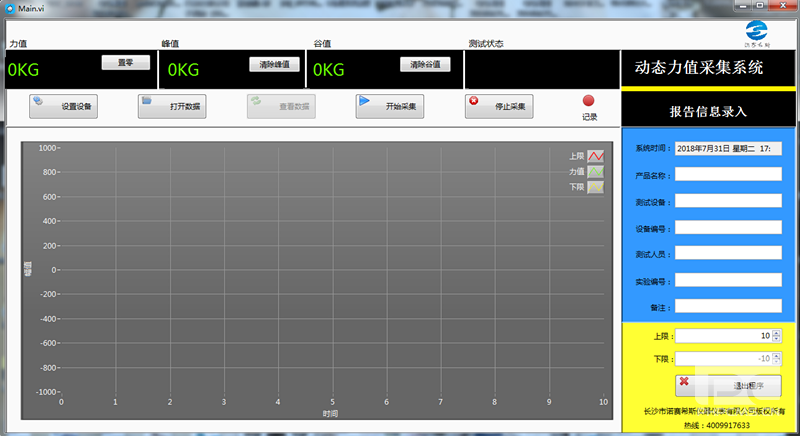Viewport: 800px width, 436px height.
Task: Click the red 记录 record indicator
Action: point(589,101)
